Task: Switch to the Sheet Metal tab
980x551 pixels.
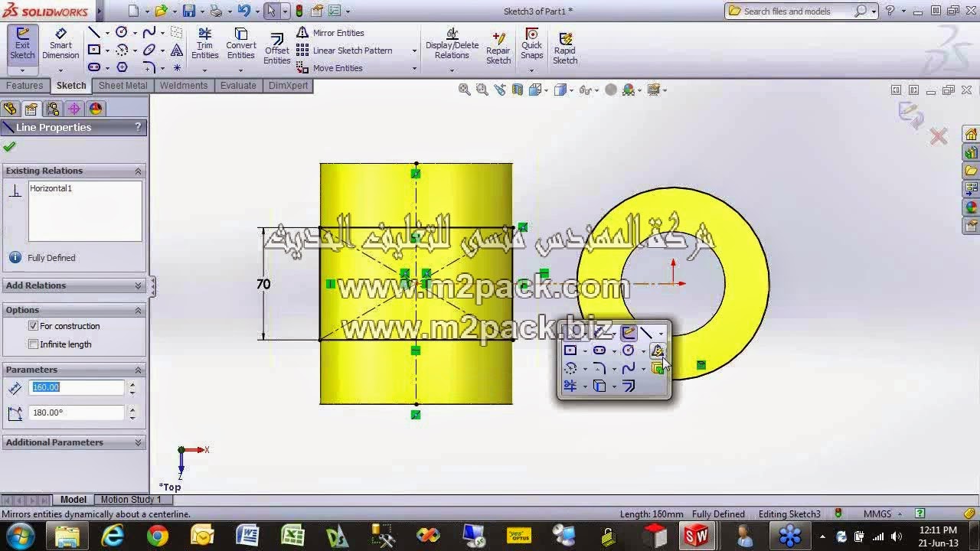Action: tap(122, 86)
